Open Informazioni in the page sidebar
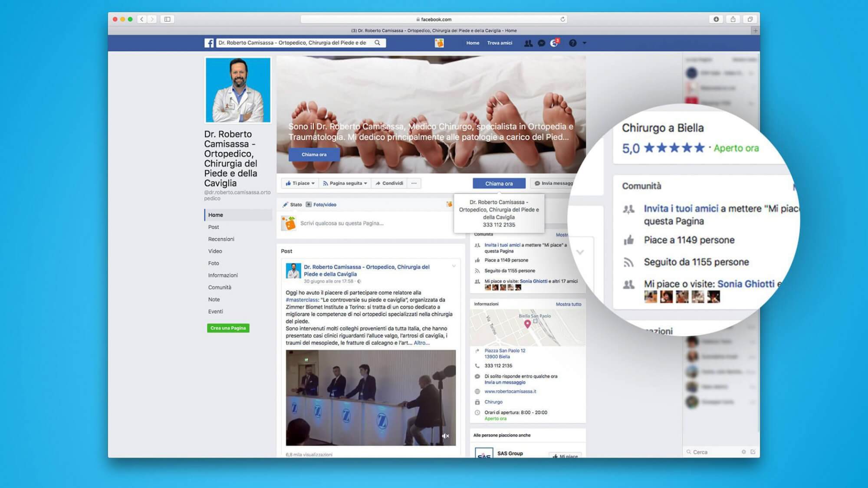The width and height of the screenshot is (868, 488). (223, 275)
